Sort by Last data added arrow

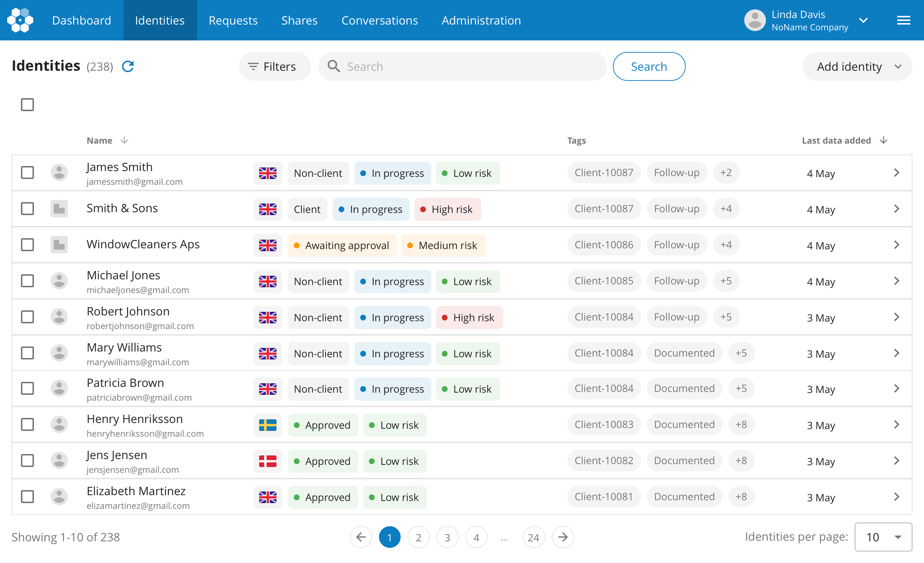883,140
